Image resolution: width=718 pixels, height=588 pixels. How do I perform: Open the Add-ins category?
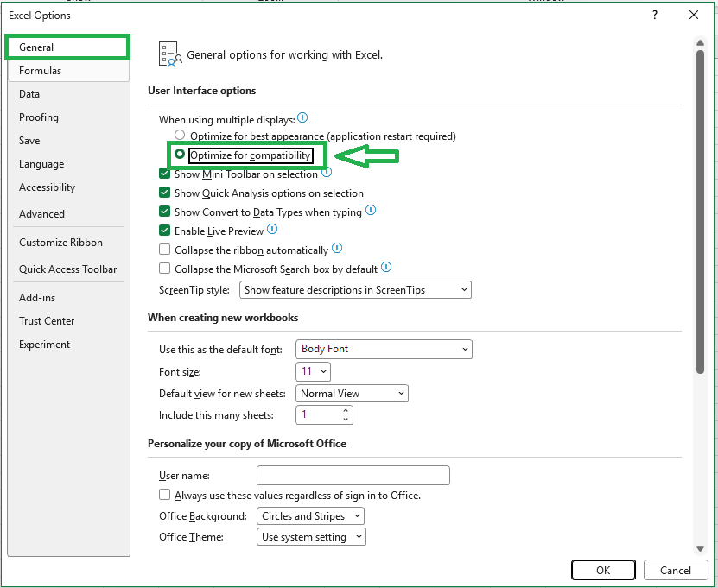pyautogui.click(x=68, y=298)
